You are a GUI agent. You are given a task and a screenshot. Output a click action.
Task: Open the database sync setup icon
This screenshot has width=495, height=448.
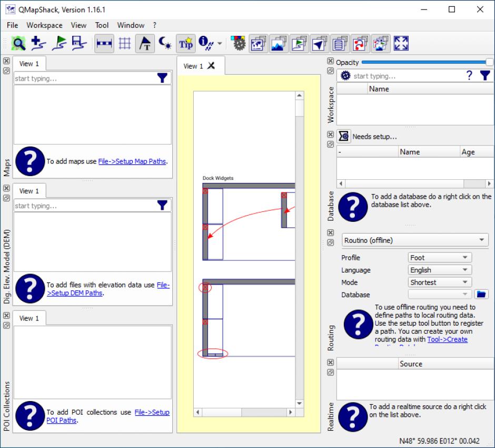(x=344, y=137)
